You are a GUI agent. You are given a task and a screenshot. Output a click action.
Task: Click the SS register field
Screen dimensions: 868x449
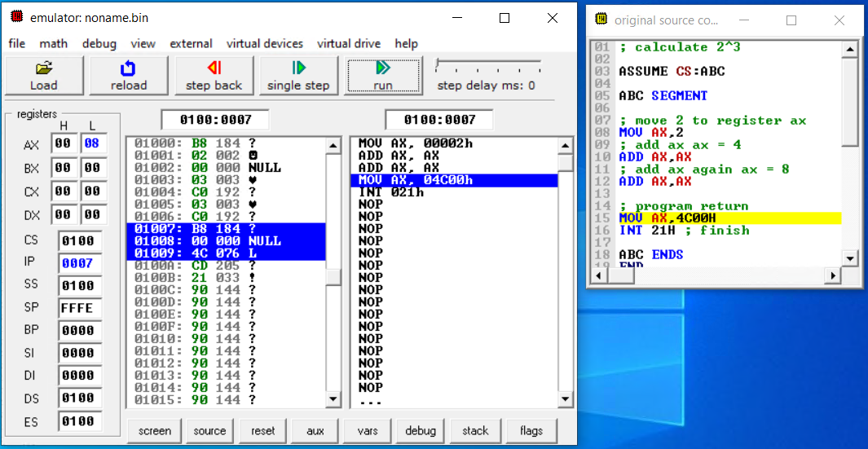coord(80,286)
